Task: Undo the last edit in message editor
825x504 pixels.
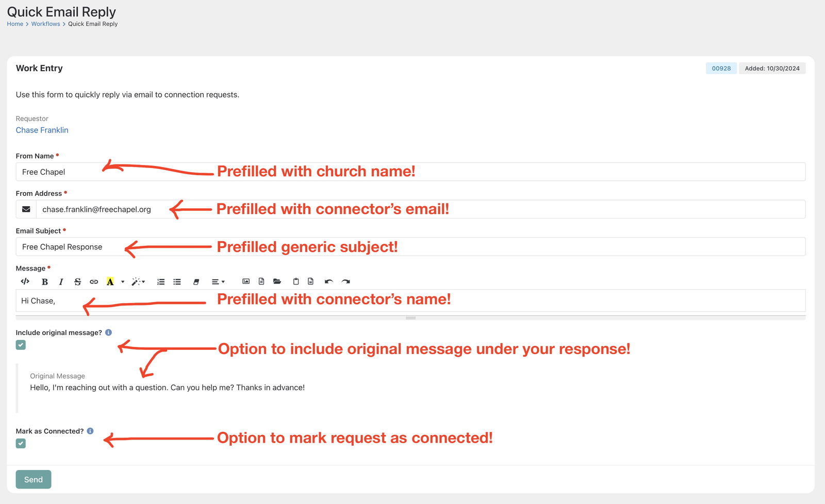Action: tap(328, 281)
